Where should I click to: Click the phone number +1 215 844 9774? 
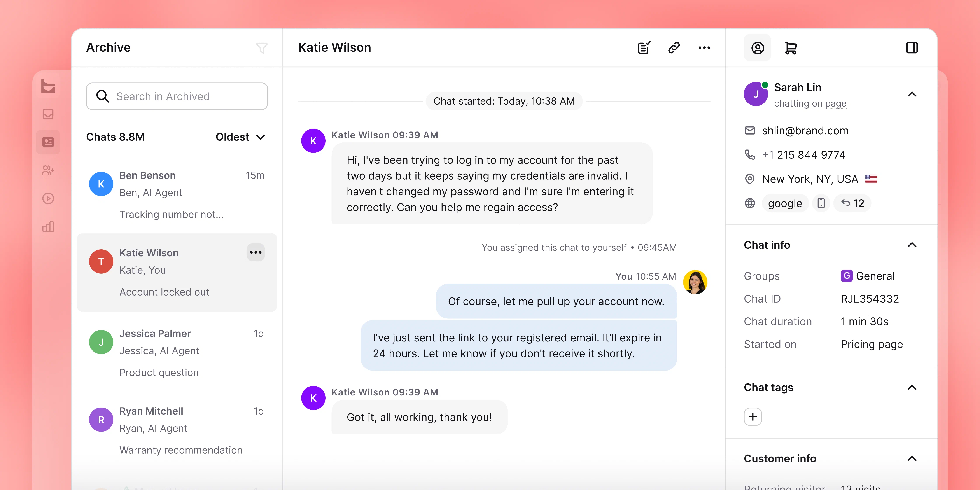click(x=803, y=155)
